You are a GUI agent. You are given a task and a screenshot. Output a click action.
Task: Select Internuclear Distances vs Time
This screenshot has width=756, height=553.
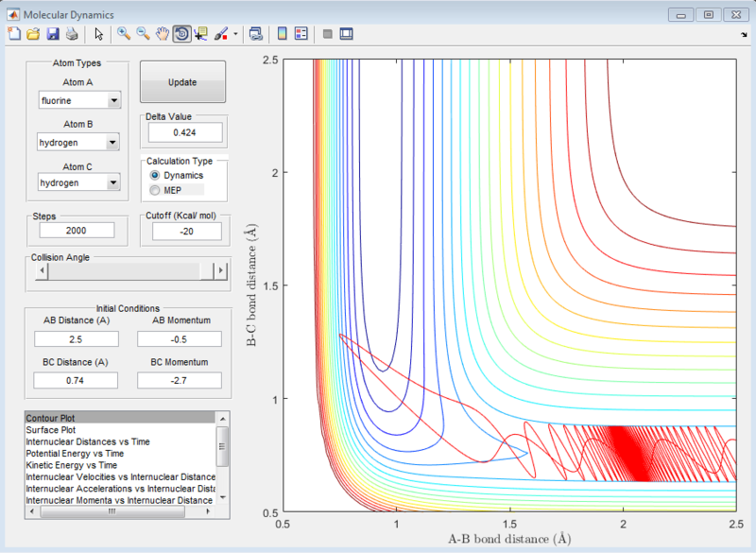(120, 441)
